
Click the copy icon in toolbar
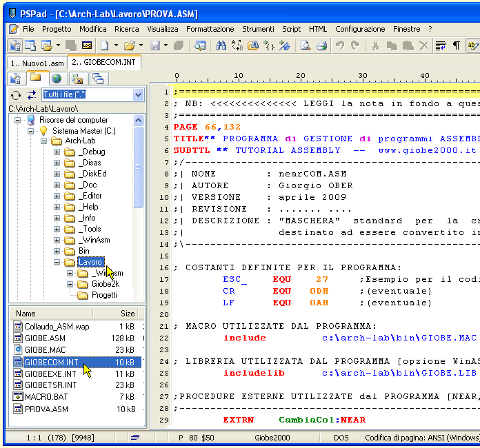[x=392, y=46]
